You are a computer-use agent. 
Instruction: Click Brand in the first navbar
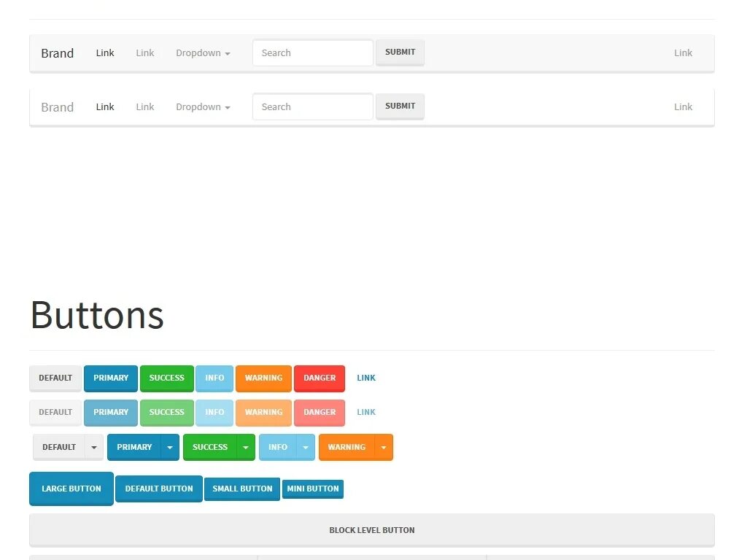pyautogui.click(x=57, y=52)
